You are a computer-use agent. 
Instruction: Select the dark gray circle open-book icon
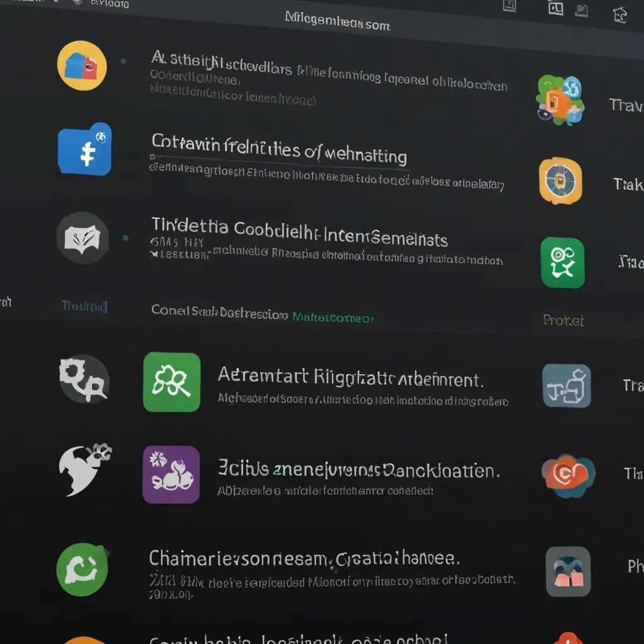[83, 238]
